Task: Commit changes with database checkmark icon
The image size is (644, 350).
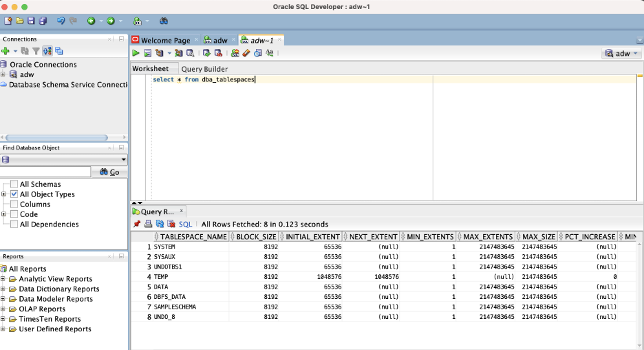Action: tap(206, 53)
